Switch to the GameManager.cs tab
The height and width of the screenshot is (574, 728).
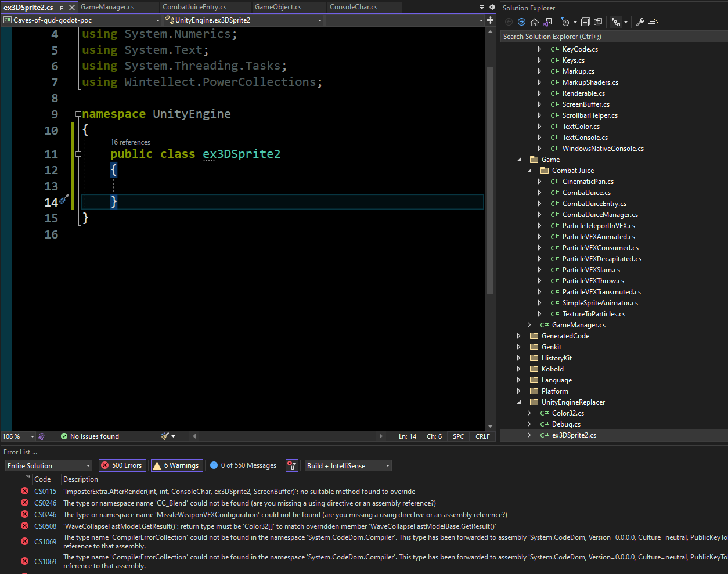click(107, 7)
